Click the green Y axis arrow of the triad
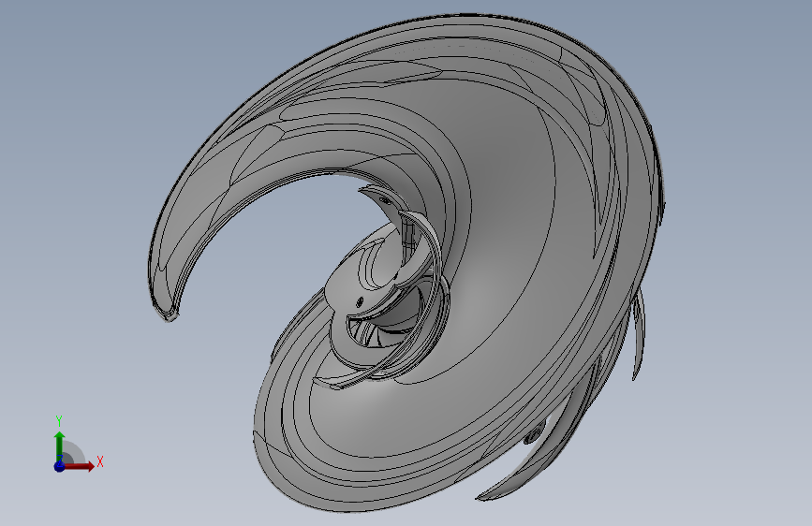 tap(60, 446)
